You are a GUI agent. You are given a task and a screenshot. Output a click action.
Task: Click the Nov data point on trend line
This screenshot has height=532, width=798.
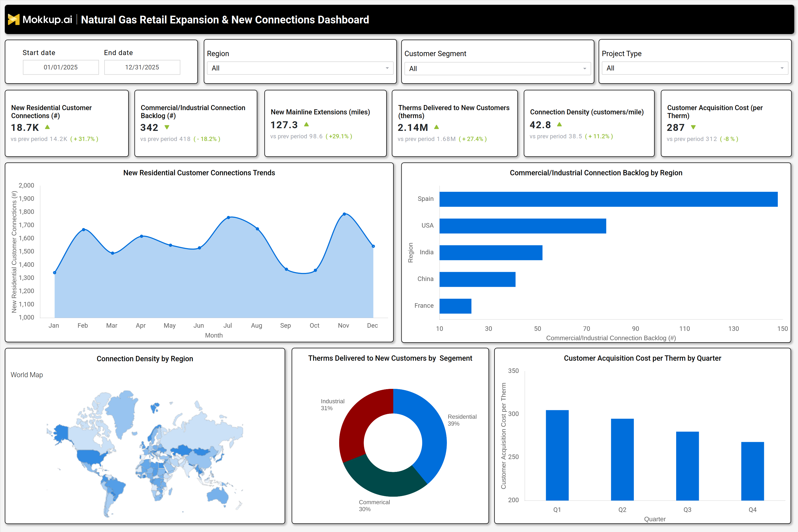coord(344,214)
